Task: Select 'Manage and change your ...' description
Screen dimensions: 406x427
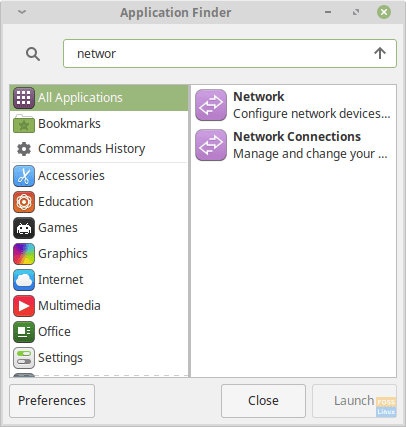Action: pyautogui.click(x=310, y=154)
